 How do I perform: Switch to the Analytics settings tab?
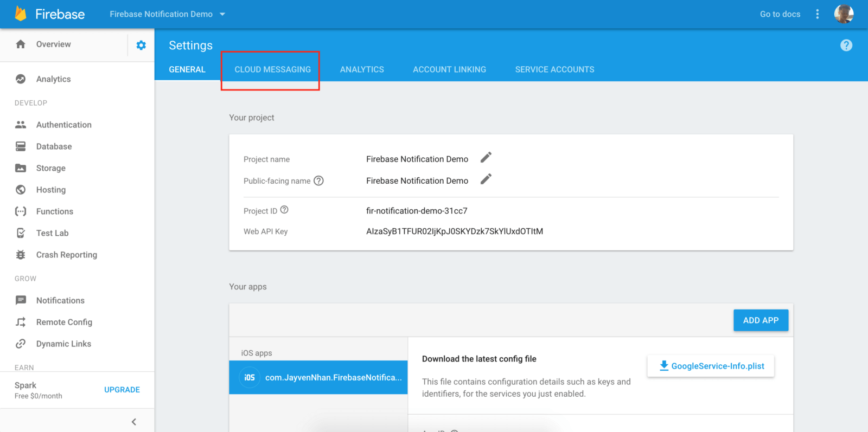pos(362,69)
